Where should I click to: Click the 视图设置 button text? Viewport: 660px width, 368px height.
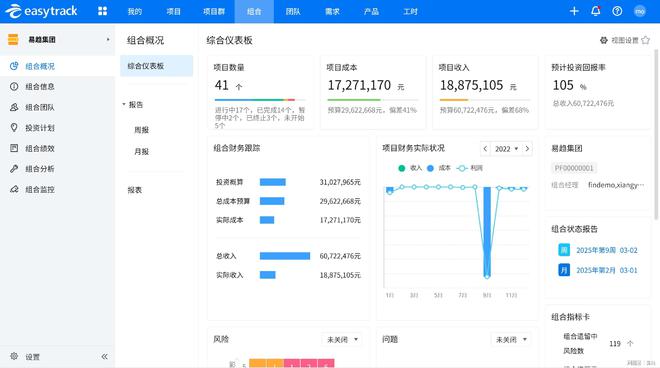click(625, 40)
